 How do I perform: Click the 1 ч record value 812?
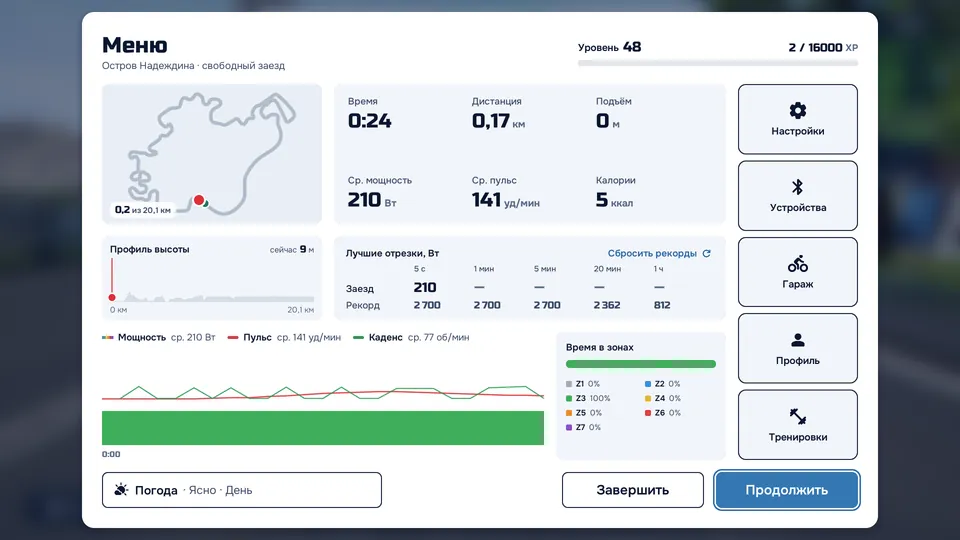pyautogui.click(x=662, y=305)
